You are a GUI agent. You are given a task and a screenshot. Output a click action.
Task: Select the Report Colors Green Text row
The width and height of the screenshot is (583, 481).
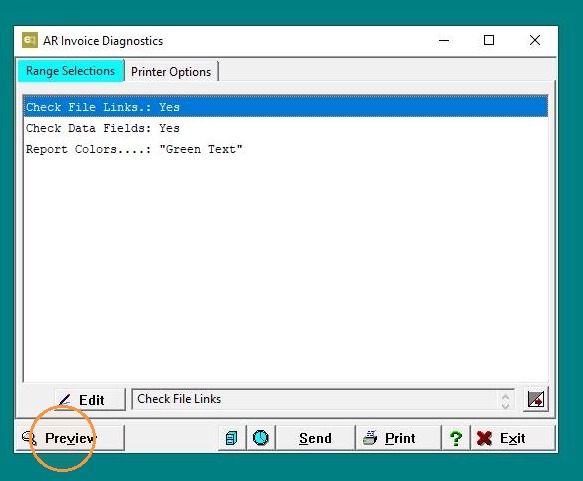tap(285, 149)
